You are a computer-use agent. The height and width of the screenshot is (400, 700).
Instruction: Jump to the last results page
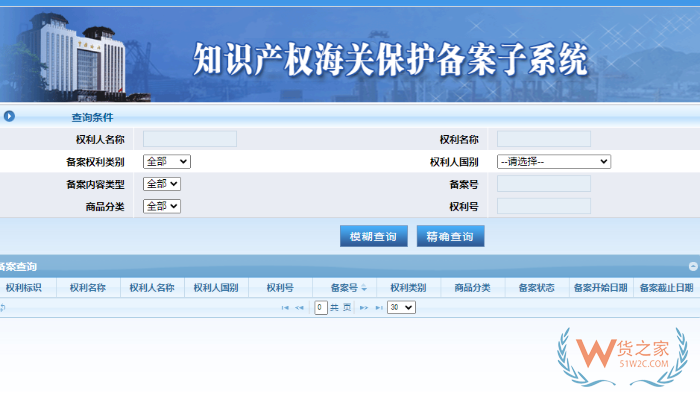(379, 308)
